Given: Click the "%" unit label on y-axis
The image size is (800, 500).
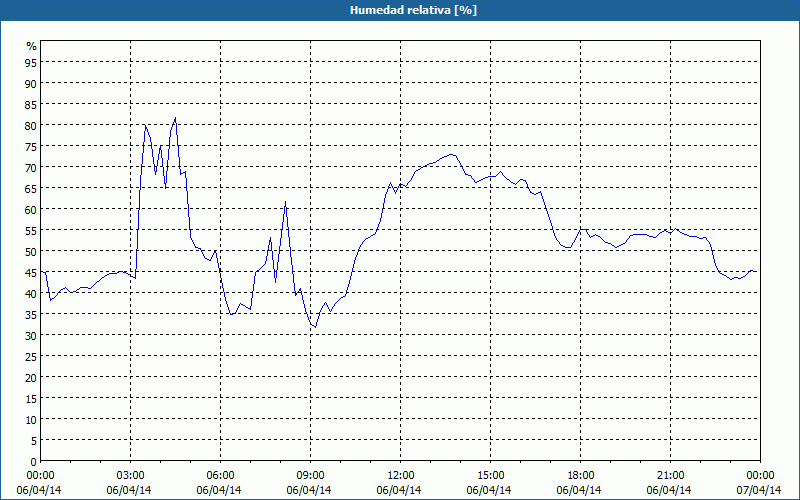Looking at the screenshot, I should point(32,46).
